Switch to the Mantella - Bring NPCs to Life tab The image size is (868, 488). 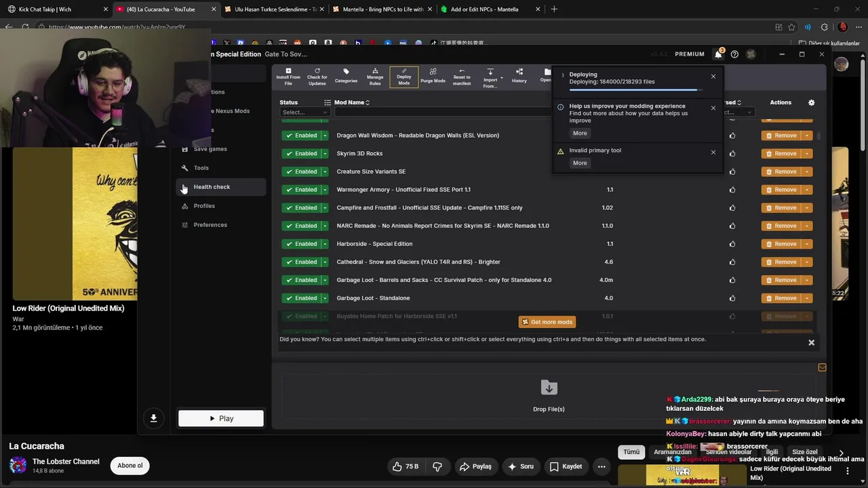[x=382, y=9]
